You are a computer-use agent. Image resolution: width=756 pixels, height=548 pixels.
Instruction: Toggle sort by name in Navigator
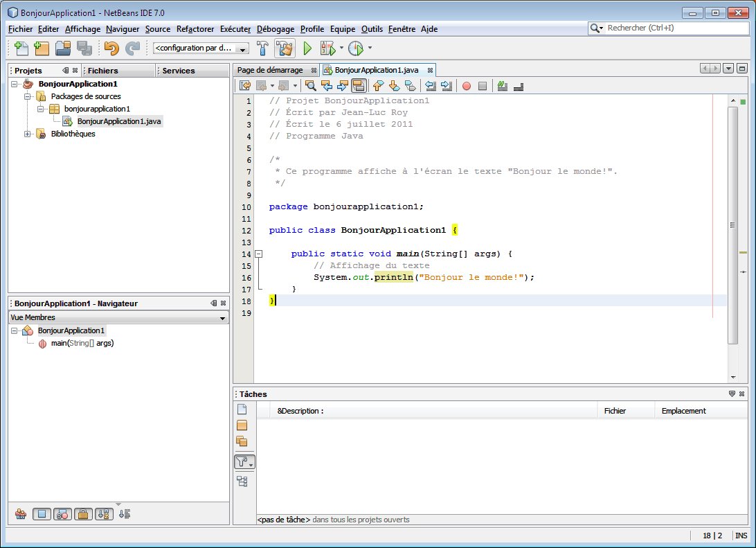point(104,514)
